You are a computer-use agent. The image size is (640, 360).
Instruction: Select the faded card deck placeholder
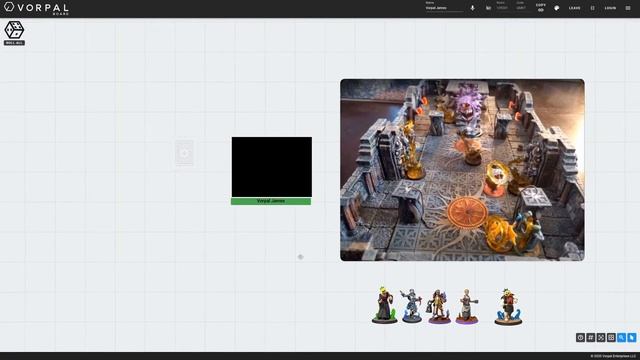[184, 153]
